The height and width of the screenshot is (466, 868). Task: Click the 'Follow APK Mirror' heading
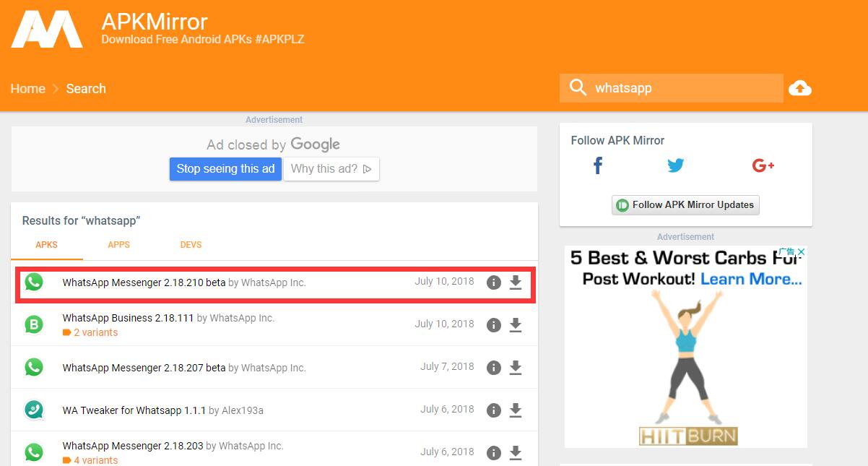click(617, 140)
